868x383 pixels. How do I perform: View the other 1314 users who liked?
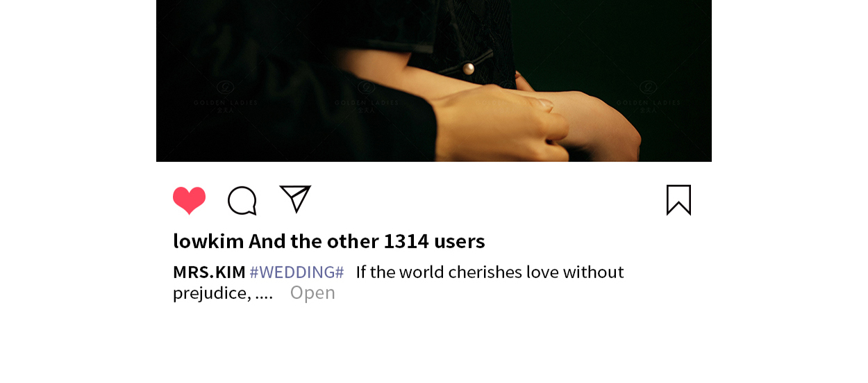[x=367, y=241]
